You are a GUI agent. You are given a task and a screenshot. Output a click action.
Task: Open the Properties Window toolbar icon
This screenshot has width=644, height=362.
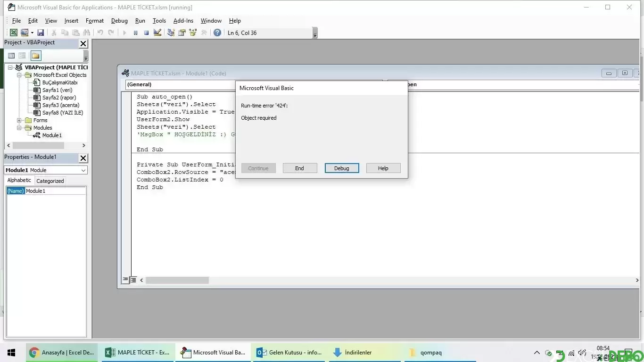(x=182, y=33)
